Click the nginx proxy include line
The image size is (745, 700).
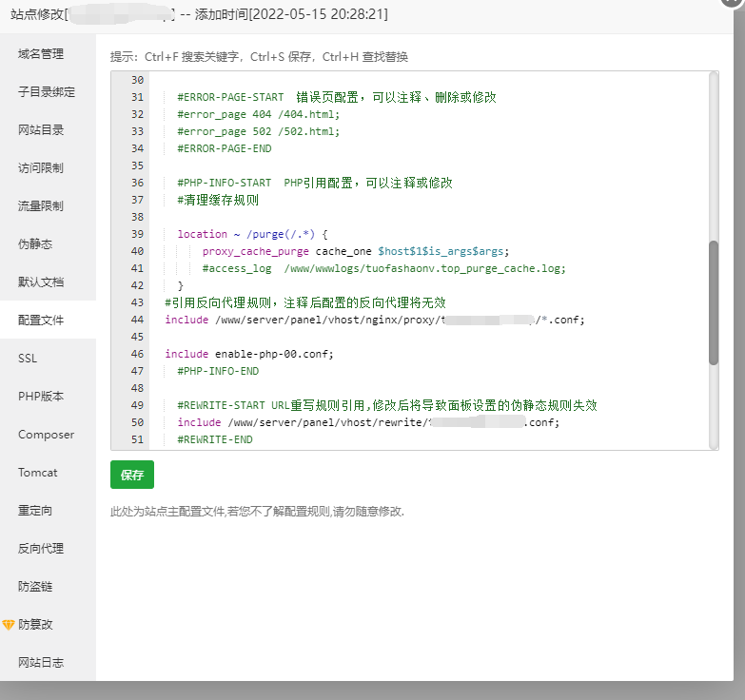[x=374, y=320]
